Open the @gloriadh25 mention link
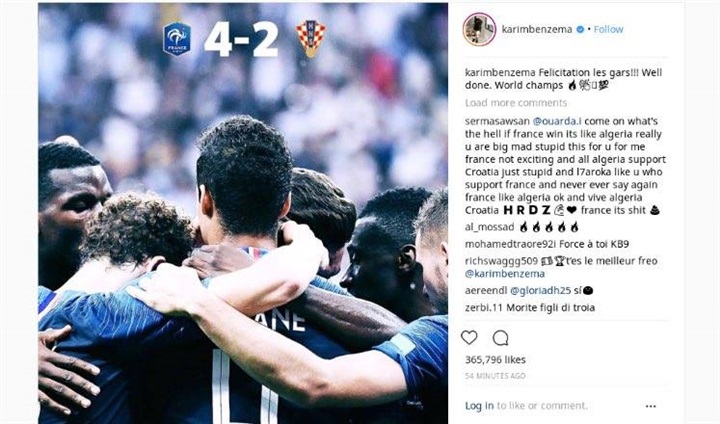This screenshot has width=720, height=424. 540,291
